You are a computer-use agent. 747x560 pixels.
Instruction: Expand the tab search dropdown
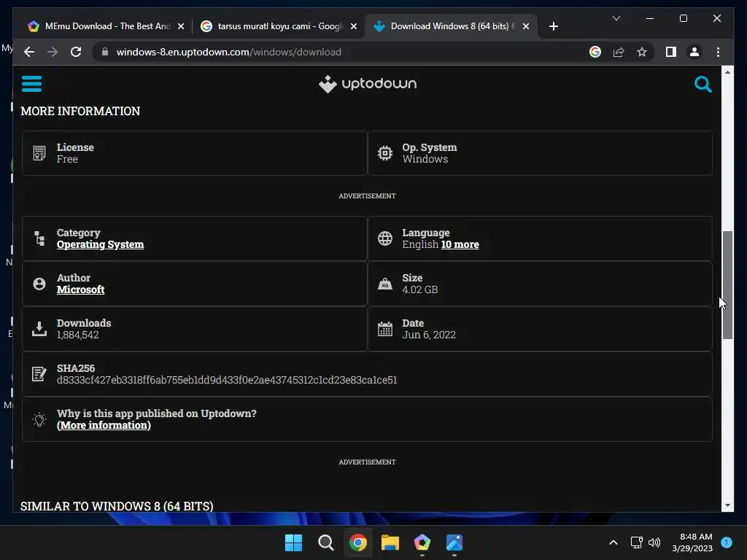pyautogui.click(x=616, y=18)
